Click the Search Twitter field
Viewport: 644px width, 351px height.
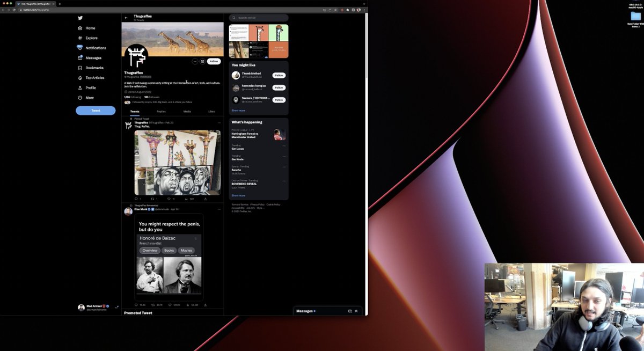(259, 18)
